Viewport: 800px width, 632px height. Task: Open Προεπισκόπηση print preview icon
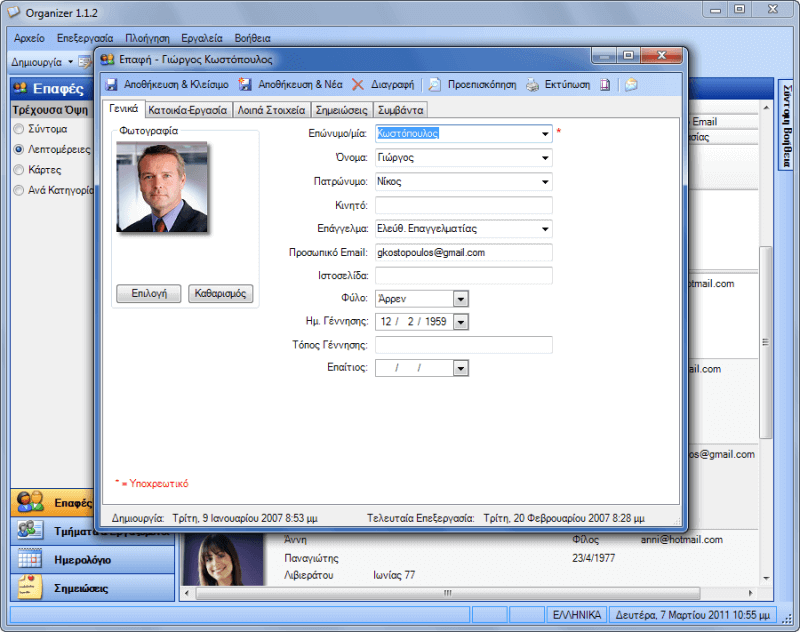pyautogui.click(x=435, y=85)
